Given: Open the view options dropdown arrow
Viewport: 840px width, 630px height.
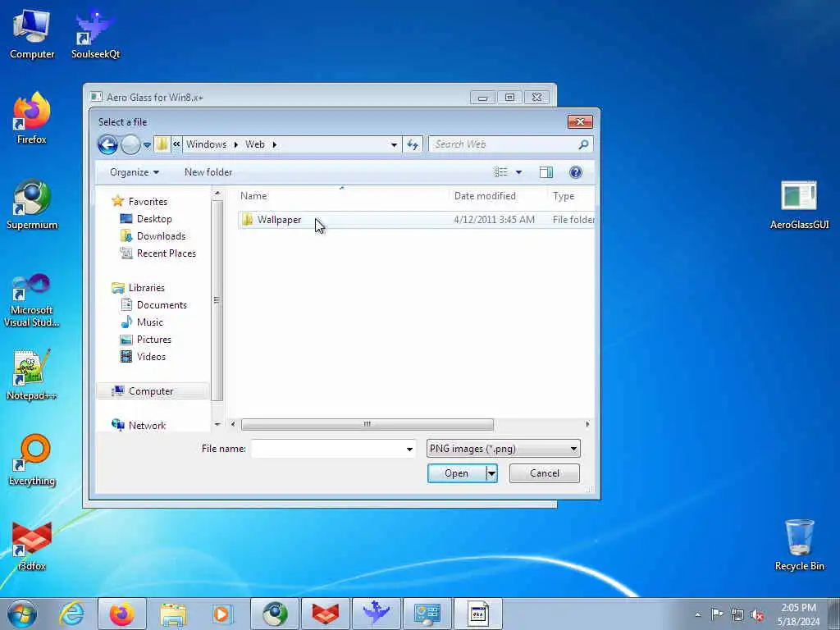Looking at the screenshot, I should tap(518, 172).
